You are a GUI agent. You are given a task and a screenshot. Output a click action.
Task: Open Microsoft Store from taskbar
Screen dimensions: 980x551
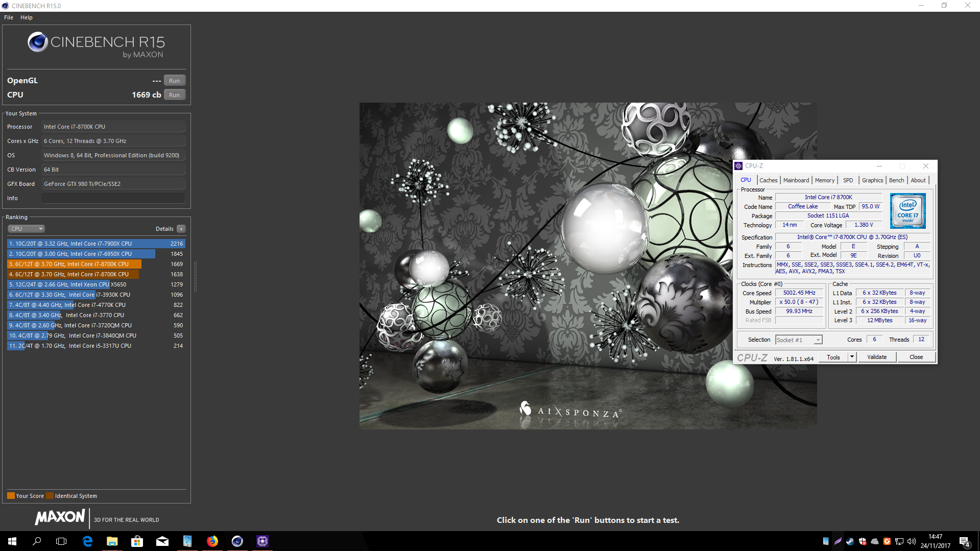pos(137,541)
